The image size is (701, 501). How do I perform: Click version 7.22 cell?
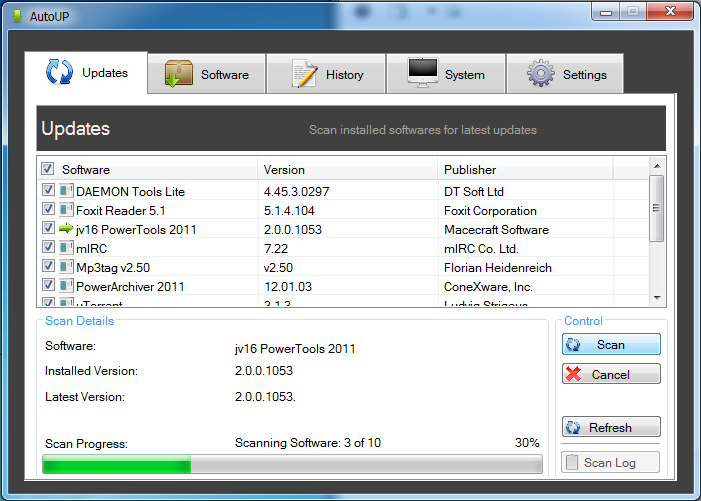276,248
